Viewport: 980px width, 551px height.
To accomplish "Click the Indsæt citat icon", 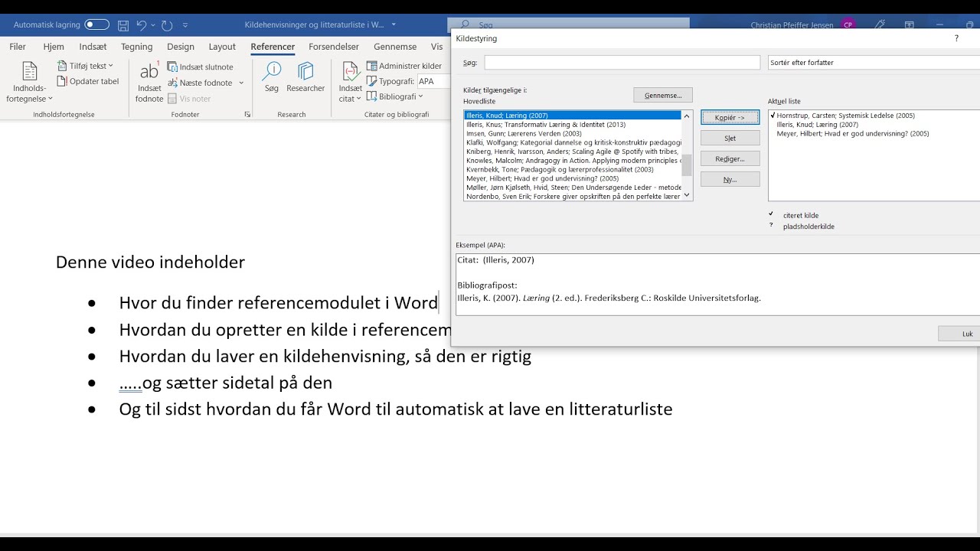I will (351, 71).
